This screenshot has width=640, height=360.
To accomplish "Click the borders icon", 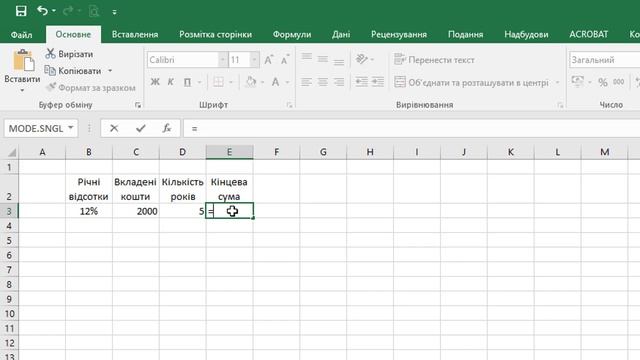I will (219, 82).
